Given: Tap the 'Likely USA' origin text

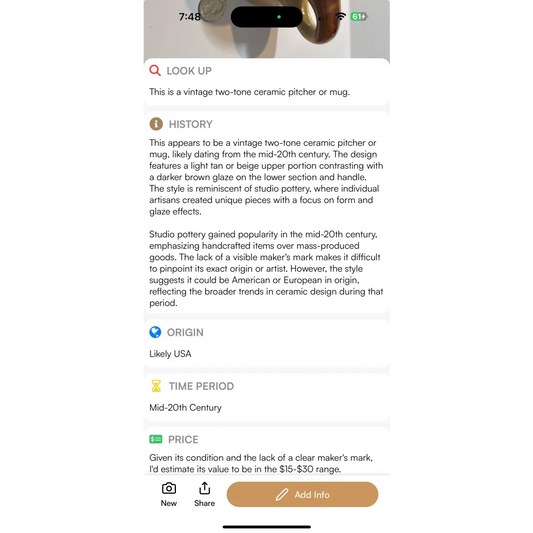Looking at the screenshot, I should point(170,354).
